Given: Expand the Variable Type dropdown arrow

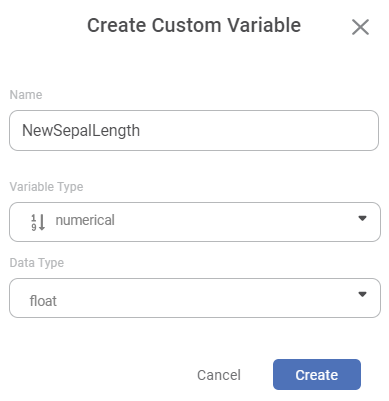Looking at the screenshot, I should pyautogui.click(x=362, y=218).
